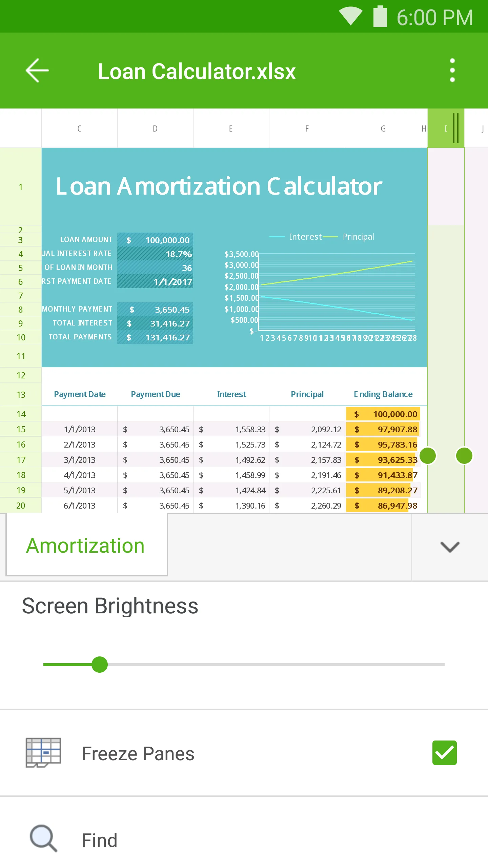488x868 pixels.
Task: Tap the Wi-Fi status icon
Action: tap(351, 16)
